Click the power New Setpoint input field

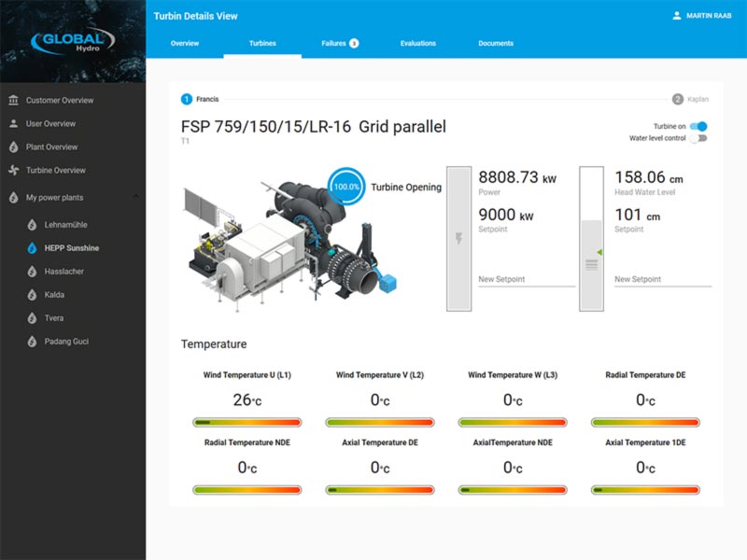527,279
